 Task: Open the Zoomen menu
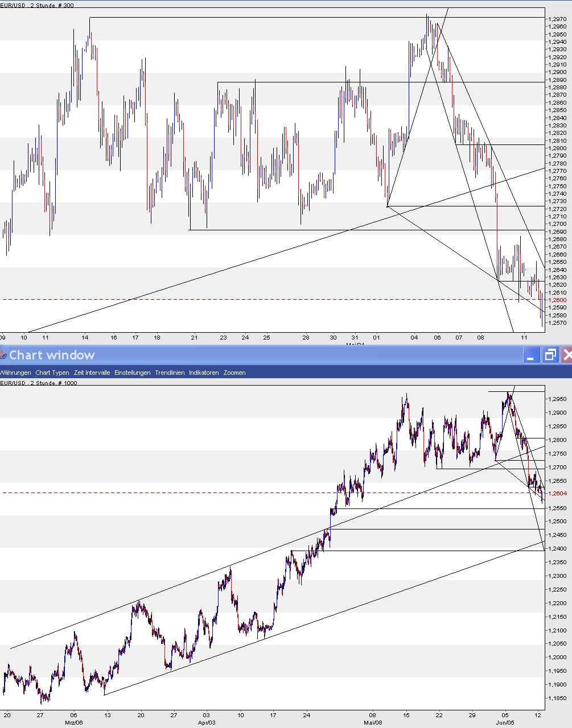234,373
